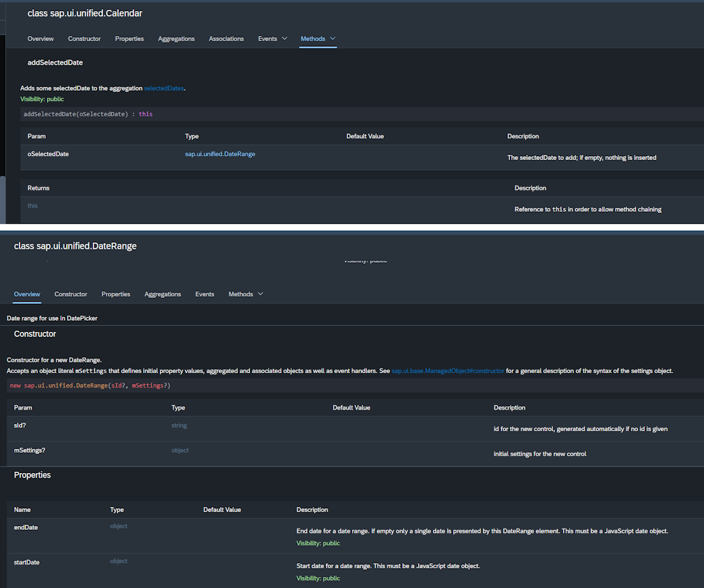Click the object type of endDate
The image size is (704, 588).
click(119, 526)
